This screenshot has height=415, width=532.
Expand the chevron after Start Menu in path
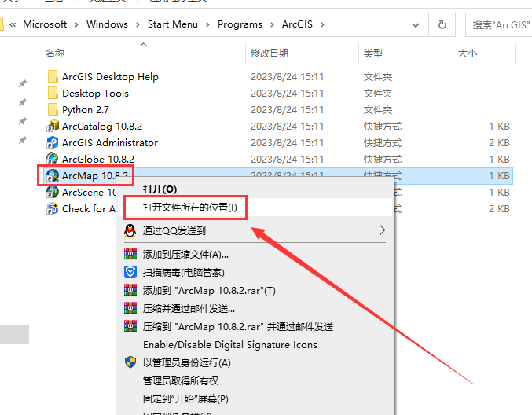coord(207,25)
